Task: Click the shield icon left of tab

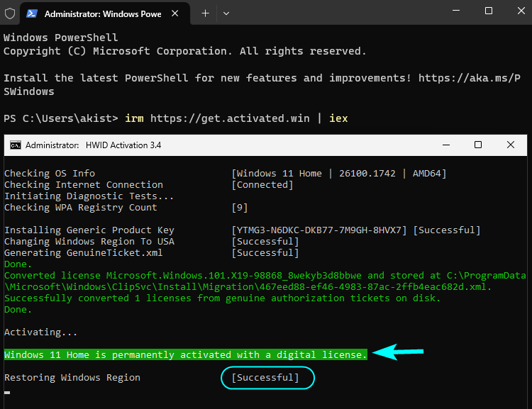Action: (10, 13)
